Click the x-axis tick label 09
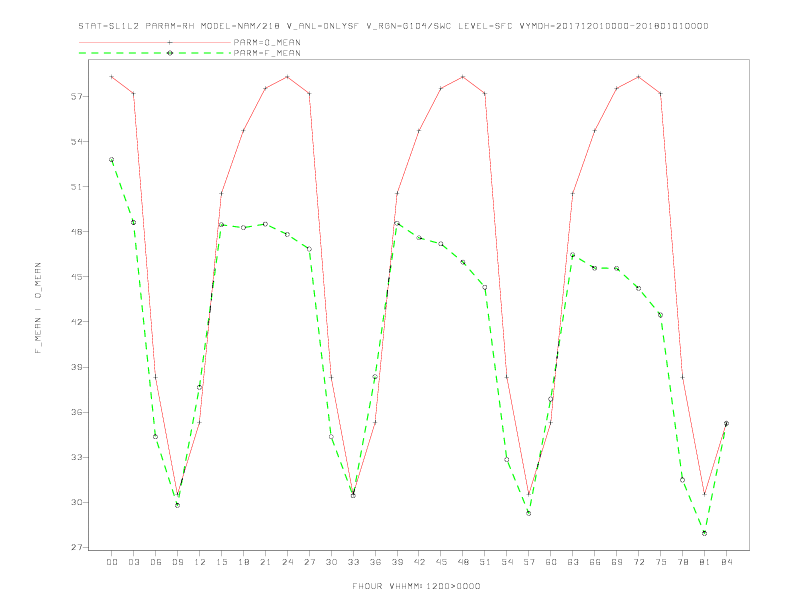This screenshot has width=792, height=612. coord(177,562)
